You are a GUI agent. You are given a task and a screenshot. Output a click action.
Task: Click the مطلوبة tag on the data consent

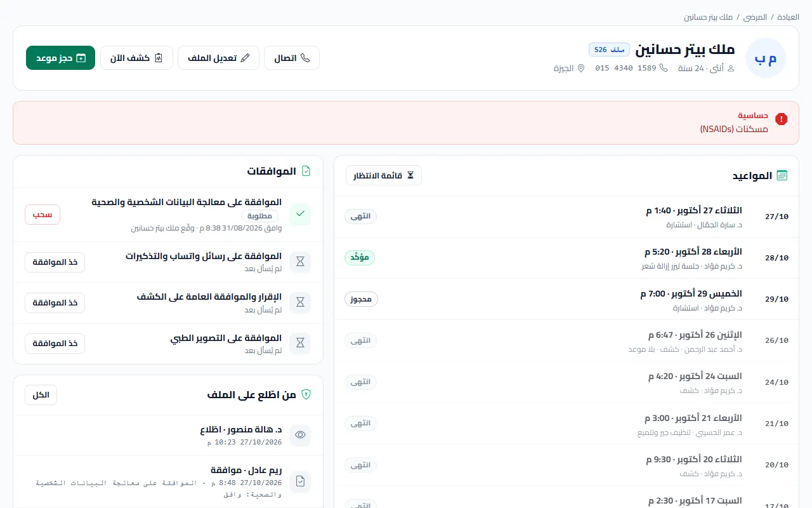click(260, 216)
